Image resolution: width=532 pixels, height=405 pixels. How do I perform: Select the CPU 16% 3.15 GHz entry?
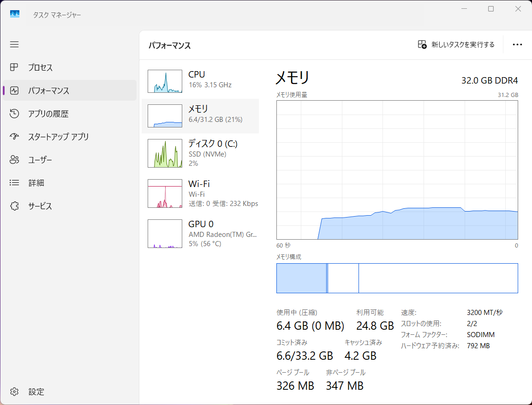200,81
